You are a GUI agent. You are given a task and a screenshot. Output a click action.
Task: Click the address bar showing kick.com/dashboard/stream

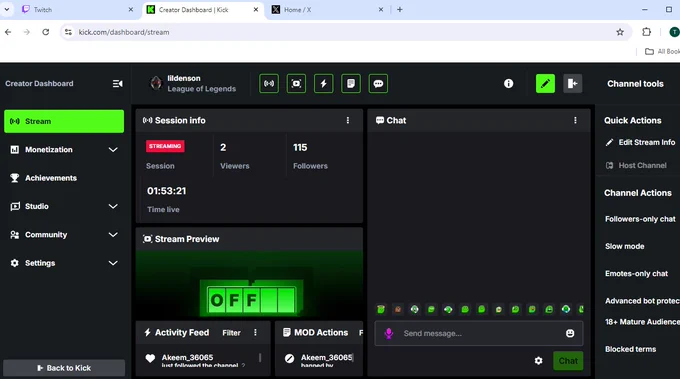click(345, 32)
